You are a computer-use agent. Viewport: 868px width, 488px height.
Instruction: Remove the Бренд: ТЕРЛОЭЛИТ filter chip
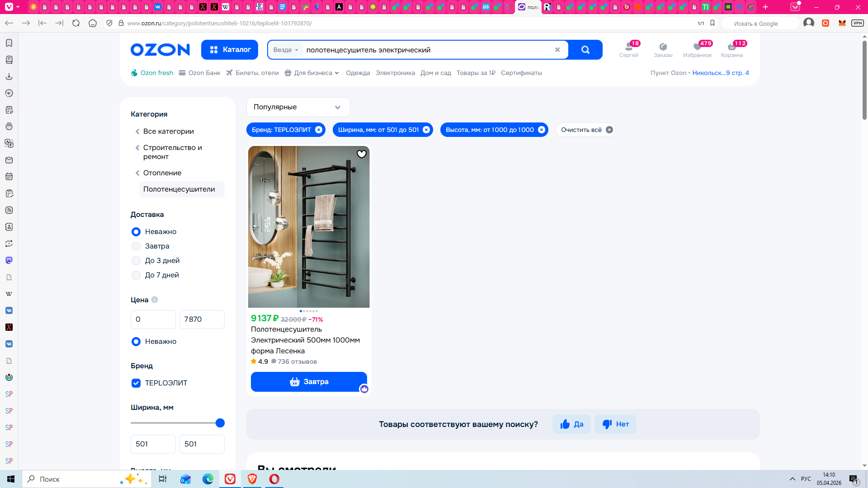319,130
